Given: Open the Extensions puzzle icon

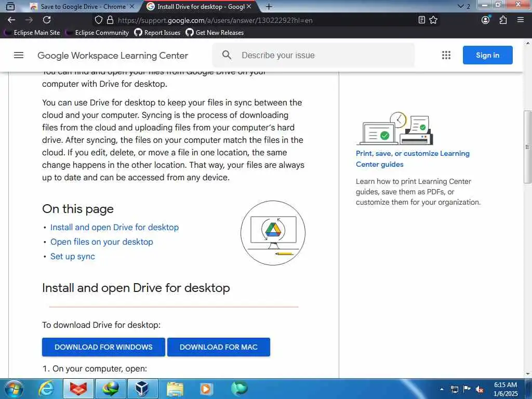Looking at the screenshot, I should [503, 20].
